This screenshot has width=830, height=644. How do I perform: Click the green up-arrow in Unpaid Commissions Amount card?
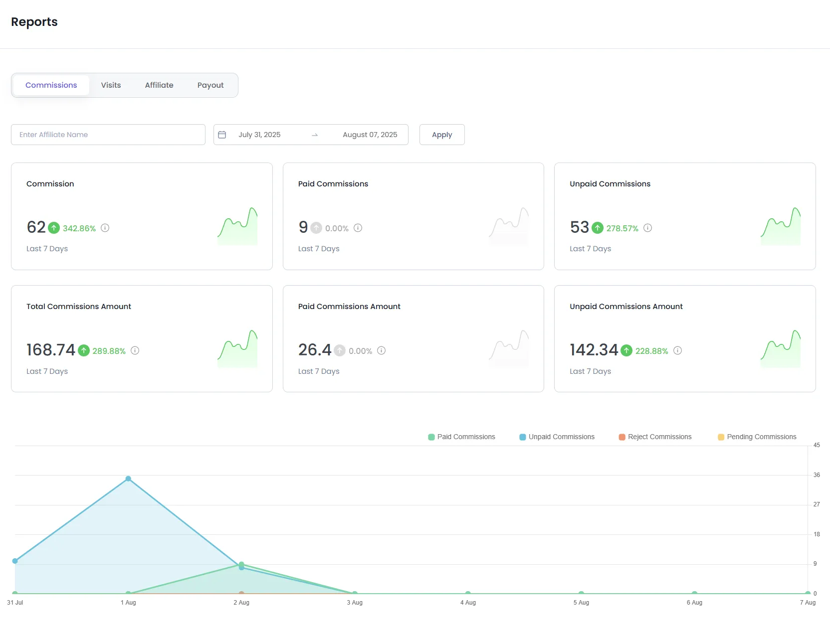coord(626,350)
